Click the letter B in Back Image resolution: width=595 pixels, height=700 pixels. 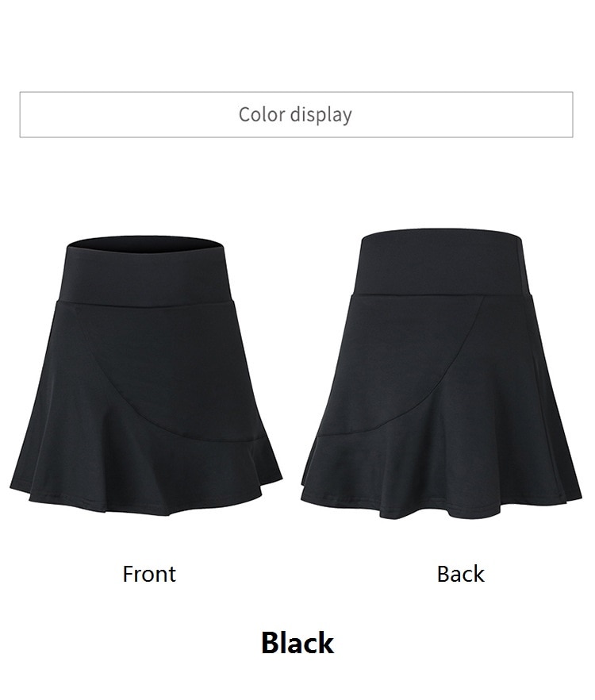[x=443, y=574]
